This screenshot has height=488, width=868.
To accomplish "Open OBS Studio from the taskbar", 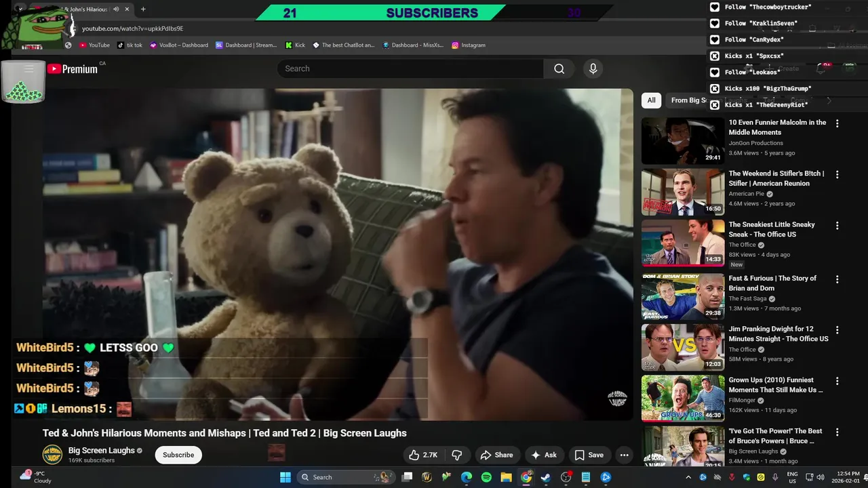I will 566,477.
